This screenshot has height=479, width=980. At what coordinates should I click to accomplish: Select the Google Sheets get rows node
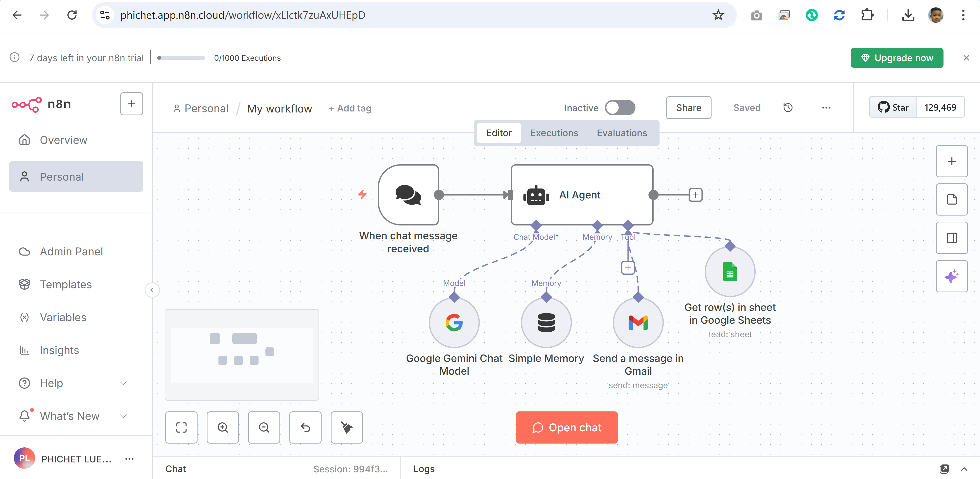pos(730,272)
